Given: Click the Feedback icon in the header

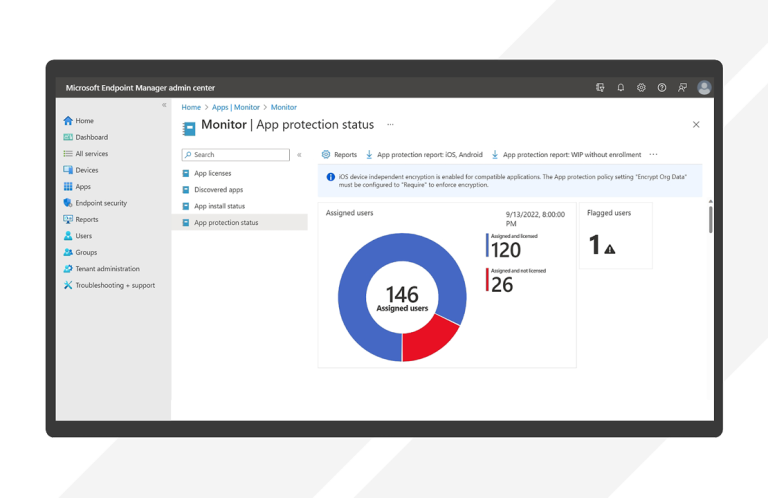Looking at the screenshot, I should pos(682,88).
